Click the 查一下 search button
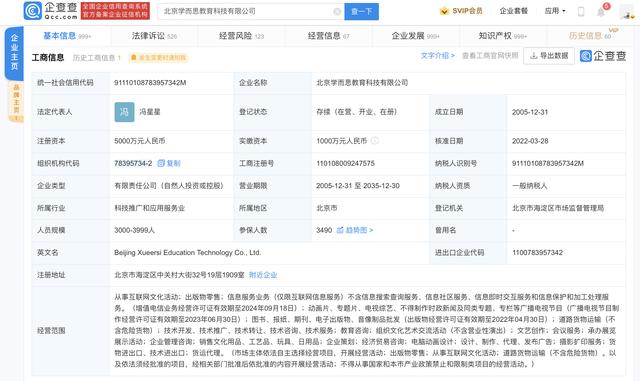The image size is (640, 381). (x=361, y=11)
